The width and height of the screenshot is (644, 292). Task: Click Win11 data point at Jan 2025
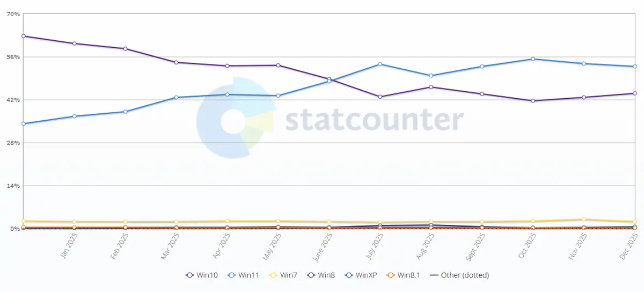coord(74,116)
